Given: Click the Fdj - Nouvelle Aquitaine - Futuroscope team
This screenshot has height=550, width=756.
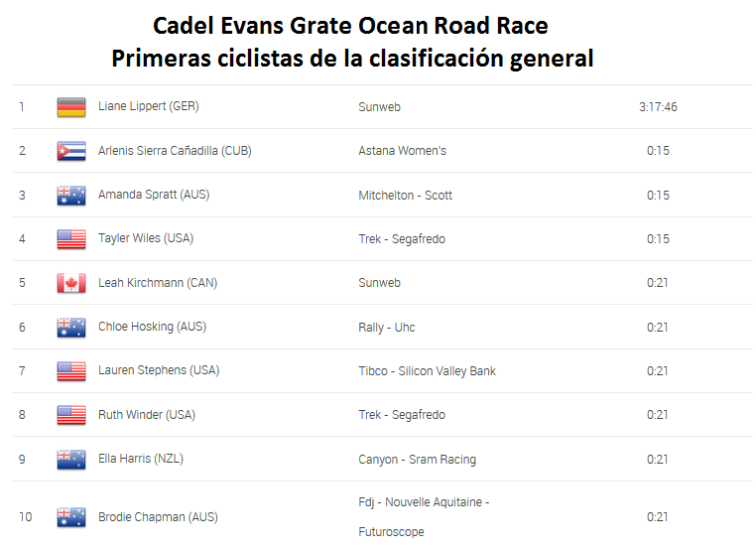Looking at the screenshot, I should point(424,516).
